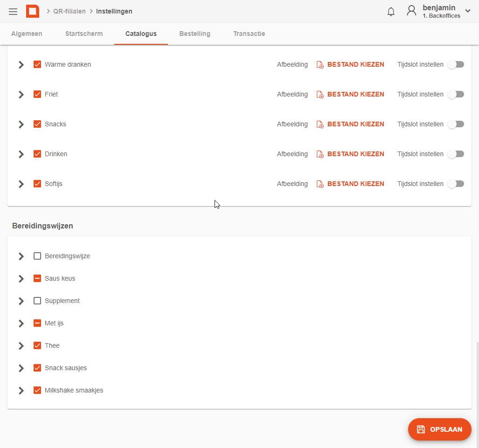Image resolution: width=479 pixels, height=448 pixels.
Task: Enable time slot for Softijs
Action: [x=456, y=184]
